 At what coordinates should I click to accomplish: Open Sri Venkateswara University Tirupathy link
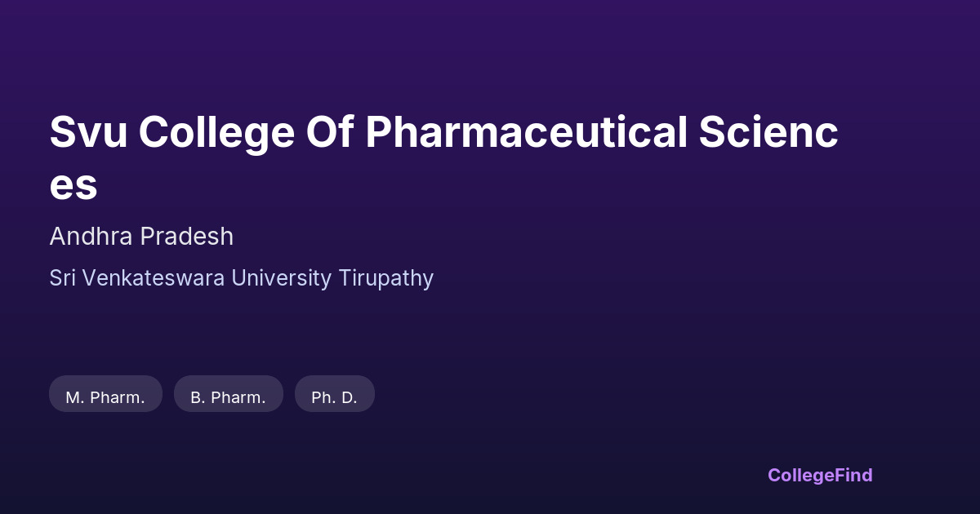click(241, 278)
